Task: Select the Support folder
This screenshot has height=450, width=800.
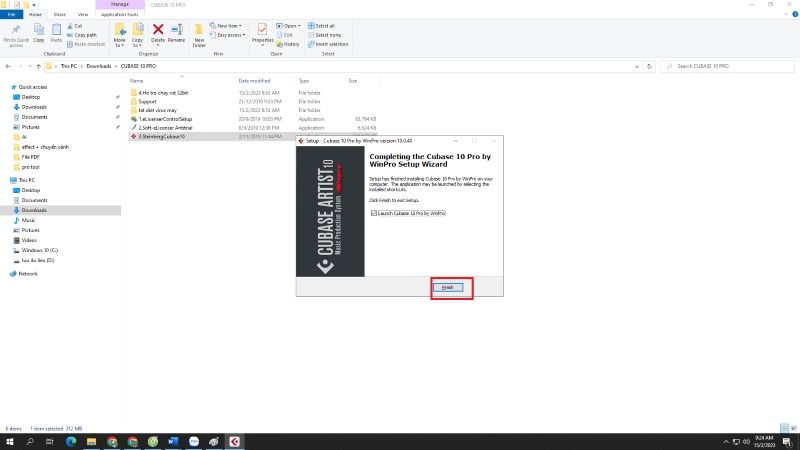Action: (147, 102)
